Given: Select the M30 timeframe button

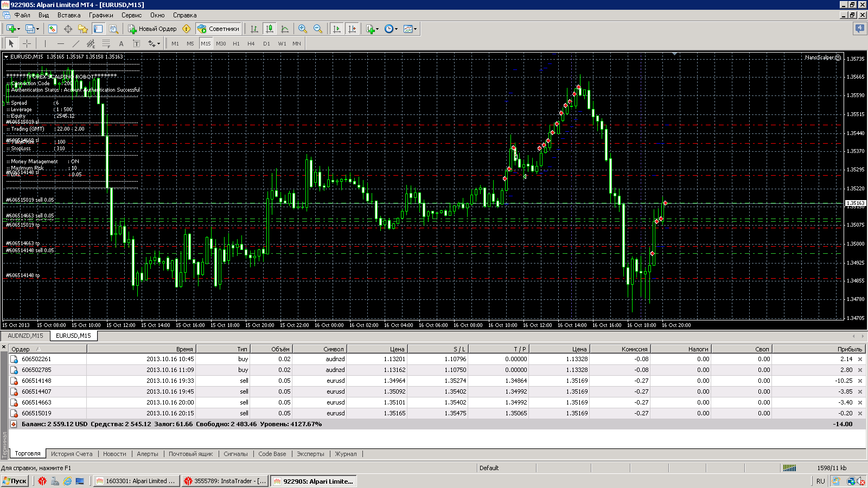Looking at the screenshot, I should 221,43.
